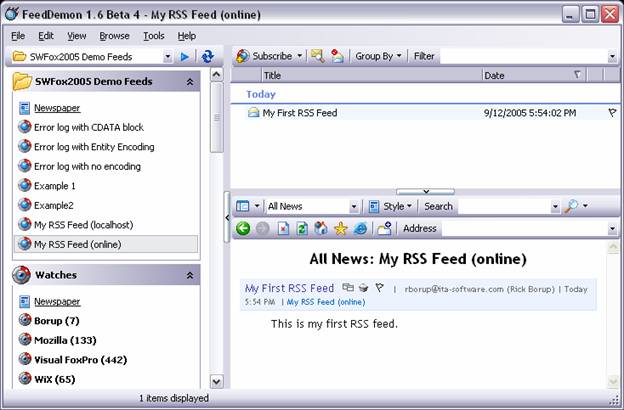Open the Help menu

point(187,36)
